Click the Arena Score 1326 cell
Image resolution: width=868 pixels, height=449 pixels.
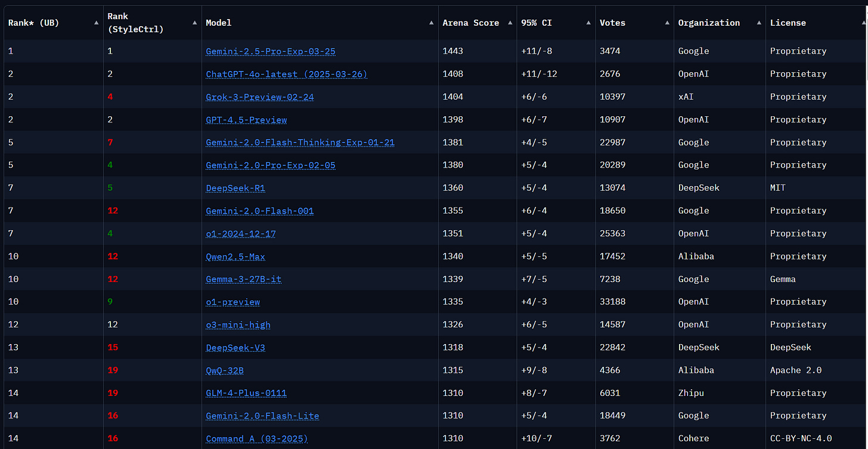click(x=452, y=324)
